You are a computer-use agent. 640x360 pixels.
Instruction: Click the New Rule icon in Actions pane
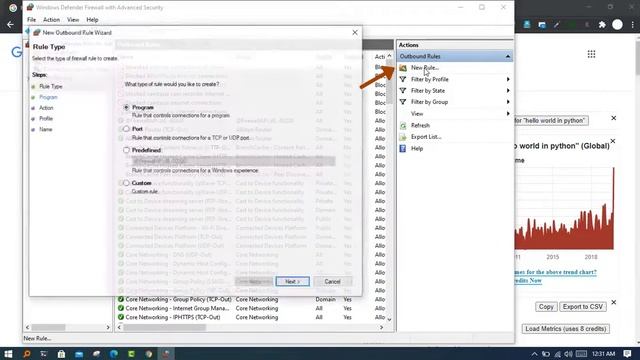(x=403, y=68)
